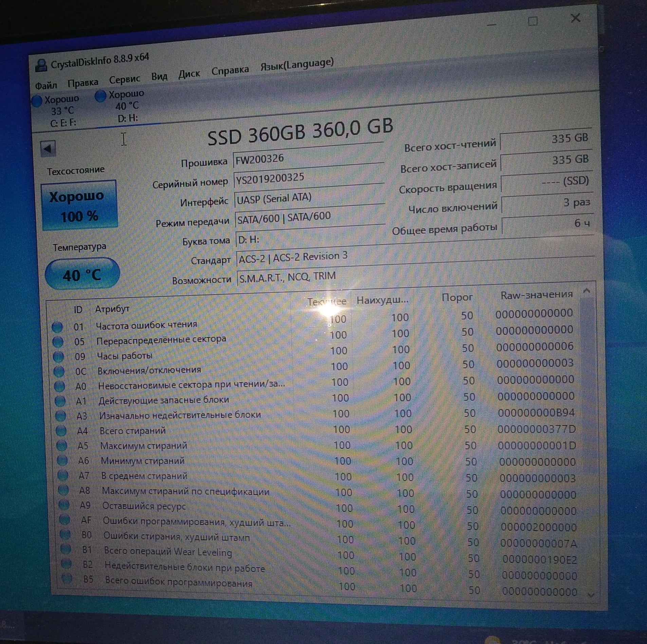Image resolution: width=647 pixels, height=644 pixels.
Task: Click the status dot for attribute A6
Action: [62, 460]
